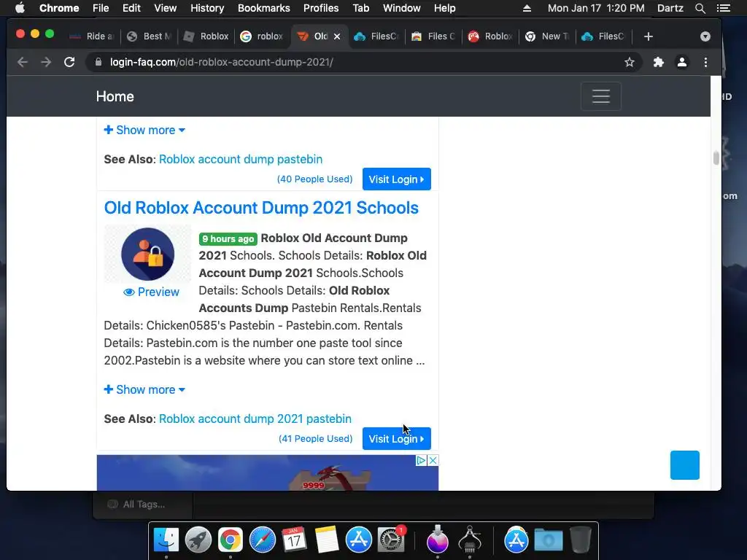Open the Chrome profile avatar menu

(682, 63)
